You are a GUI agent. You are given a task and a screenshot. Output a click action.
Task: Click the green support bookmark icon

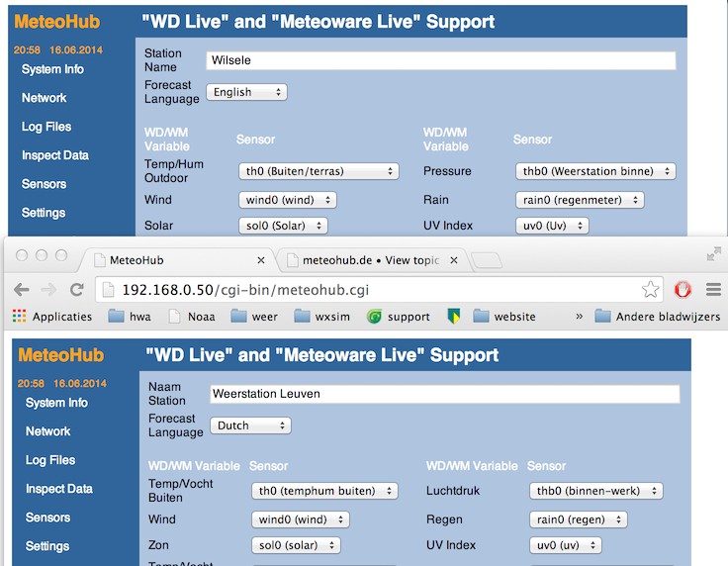click(374, 317)
